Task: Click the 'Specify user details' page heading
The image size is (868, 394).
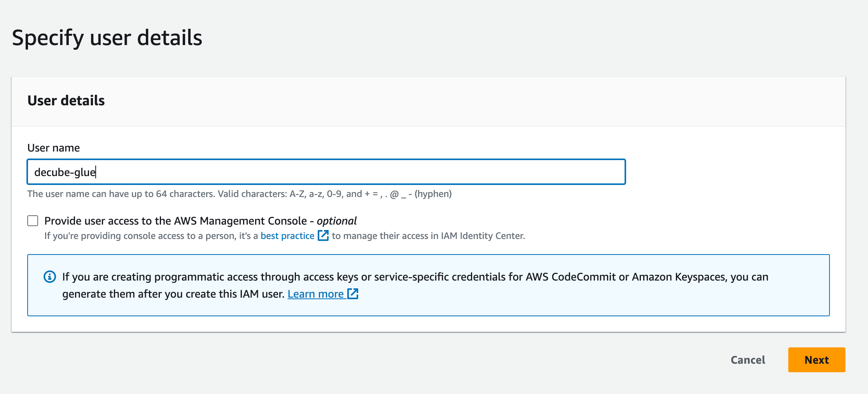Action: (107, 38)
